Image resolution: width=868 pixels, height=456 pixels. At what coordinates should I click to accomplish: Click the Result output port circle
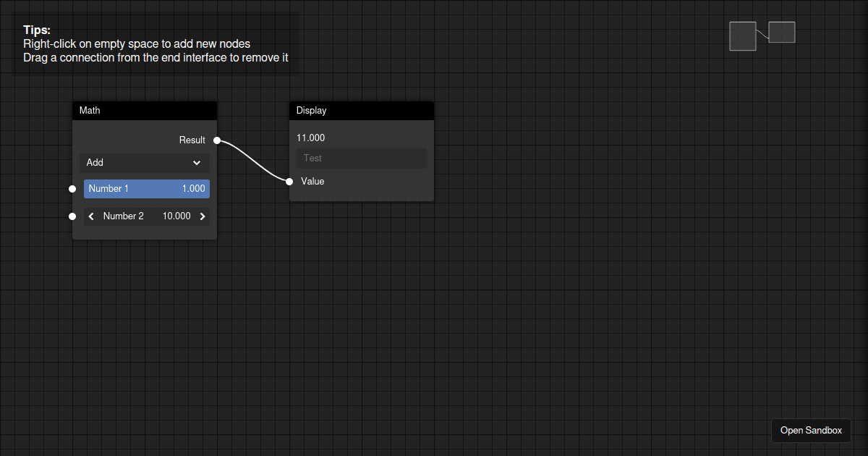(x=216, y=140)
